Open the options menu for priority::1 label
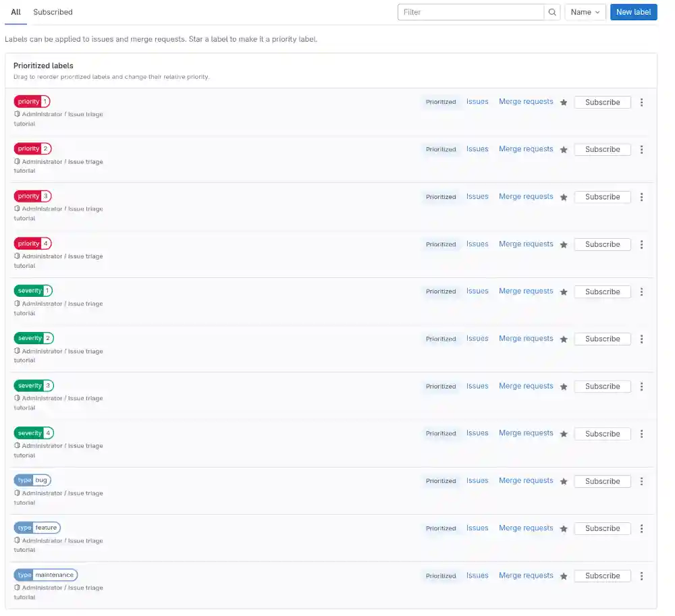This screenshot has height=616, width=675. click(641, 102)
